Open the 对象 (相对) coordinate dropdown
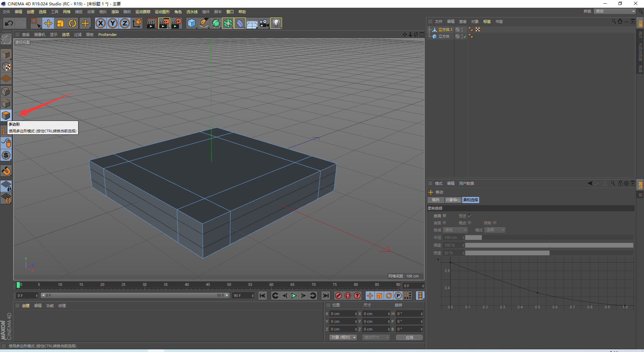 pos(343,338)
